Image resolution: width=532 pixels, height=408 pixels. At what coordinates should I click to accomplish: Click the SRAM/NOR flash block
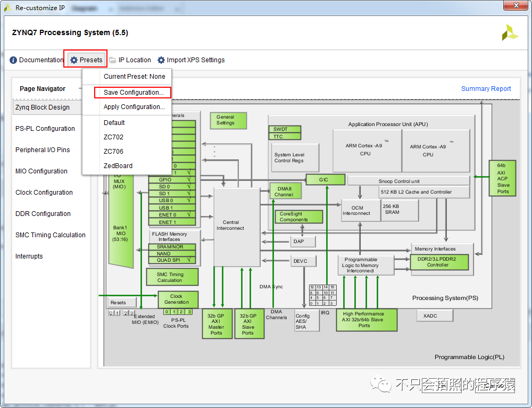tap(172, 247)
